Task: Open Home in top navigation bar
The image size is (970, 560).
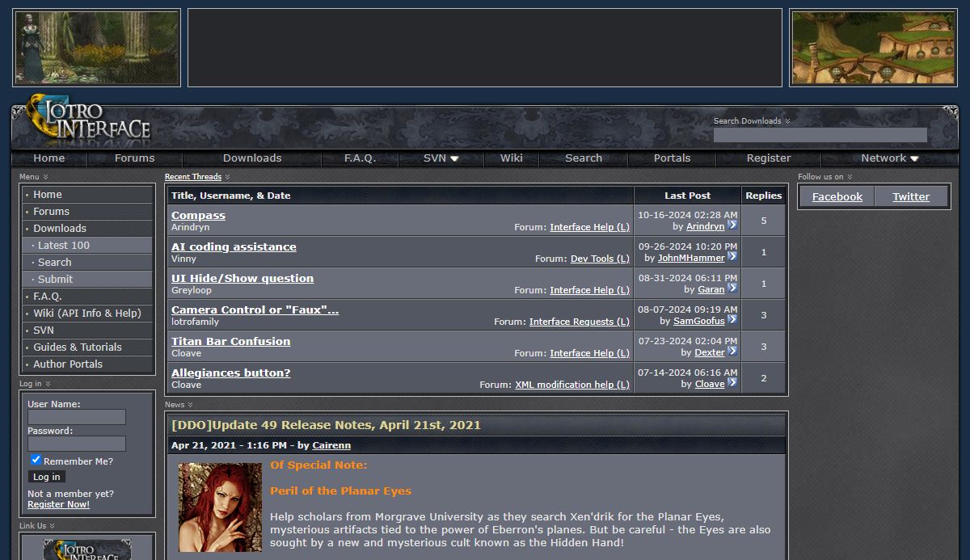Action: click(x=49, y=158)
